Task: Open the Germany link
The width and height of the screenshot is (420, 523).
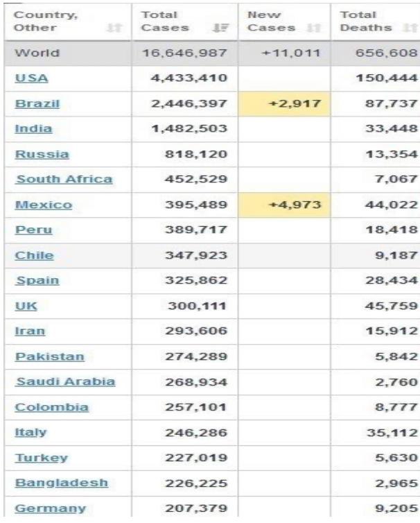Action: (x=51, y=508)
